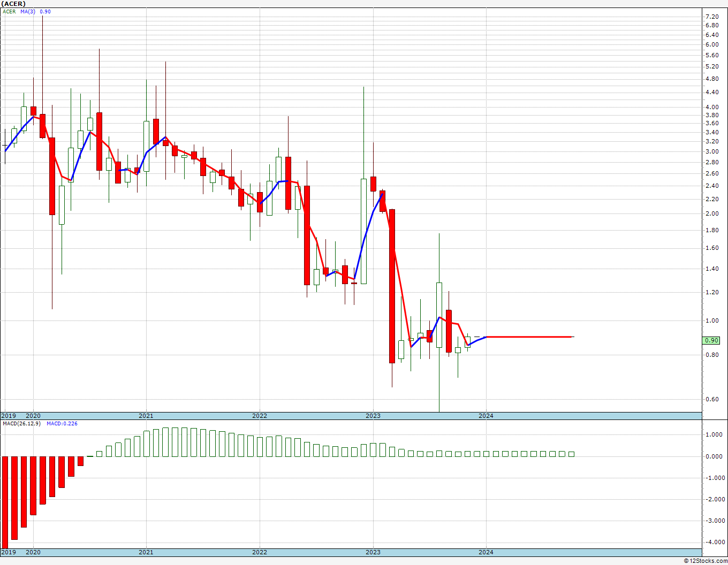Viewport: 728px width, 565px height.
Task: Click the 1.000 label on the MACD axis
Action: click(x=714, y=434)
